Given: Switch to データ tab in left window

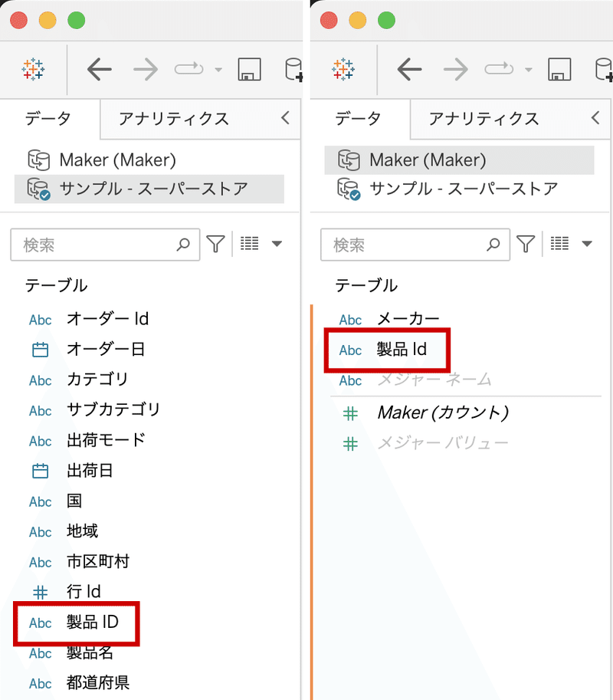Looking at the screenshot, I should click(x=48, y=119).
